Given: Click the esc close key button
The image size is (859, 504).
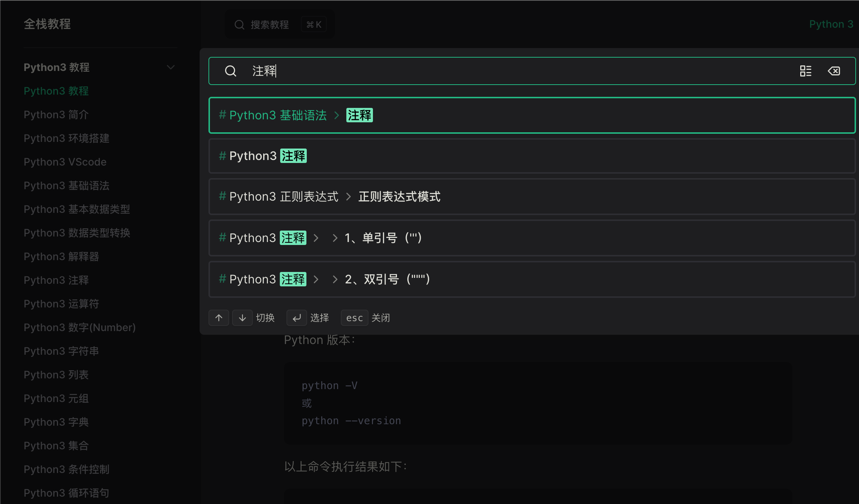Looking at the screenshot, I should (354, 318).
